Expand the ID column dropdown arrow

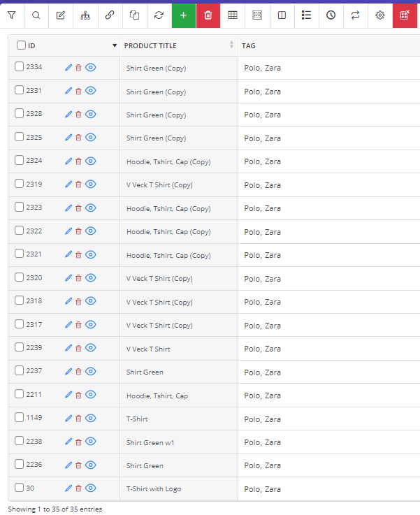115,45
